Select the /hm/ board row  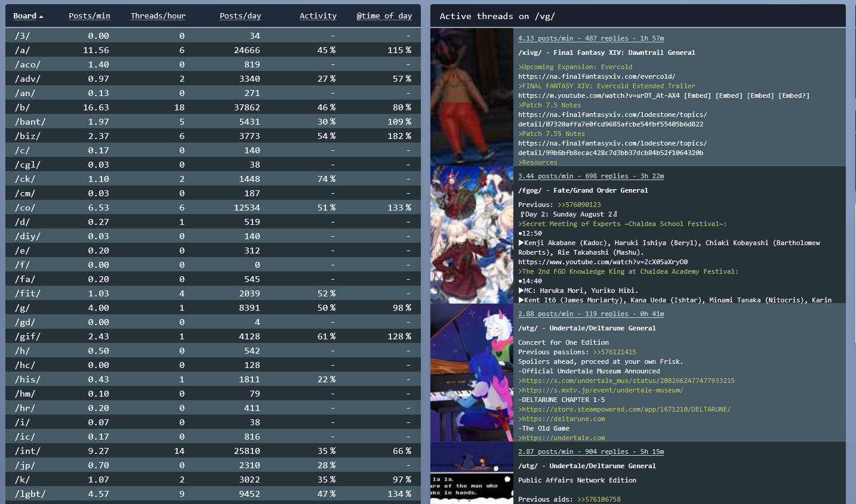(x=213, y=394)
